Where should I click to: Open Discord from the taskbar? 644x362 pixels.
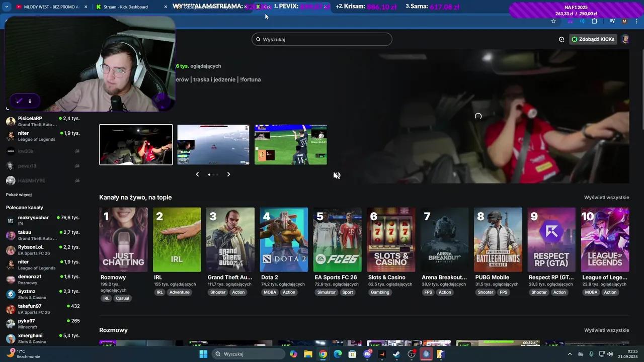coord(367,354)
